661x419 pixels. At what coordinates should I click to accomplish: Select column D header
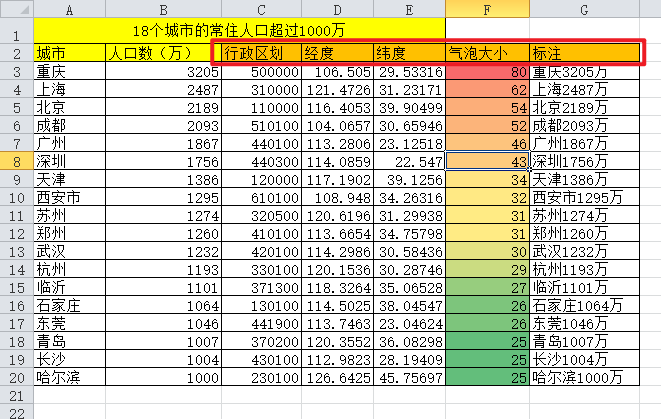pos(337,9)
